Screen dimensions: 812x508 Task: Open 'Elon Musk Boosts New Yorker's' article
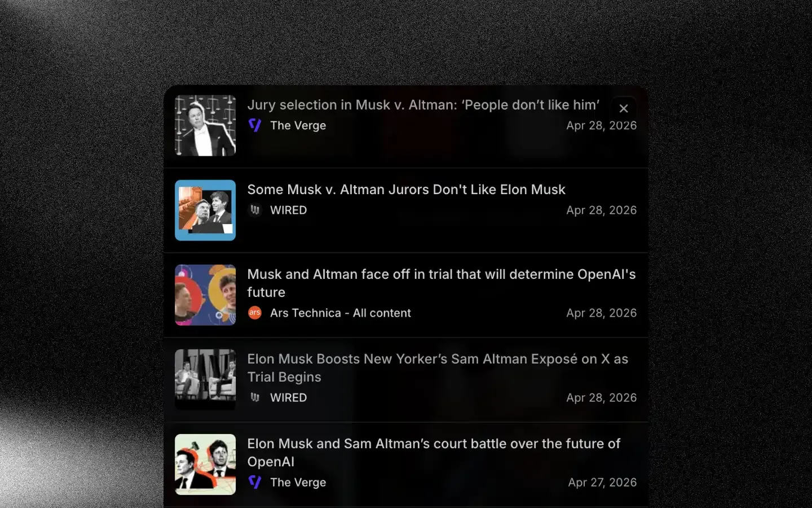[x=438, y=368]
